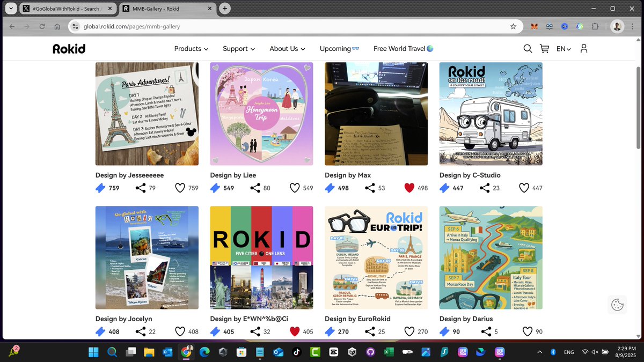This screenshot has height=362, width=644.
Task: Like Design by Darius heart
Action: tap(528, 331)
